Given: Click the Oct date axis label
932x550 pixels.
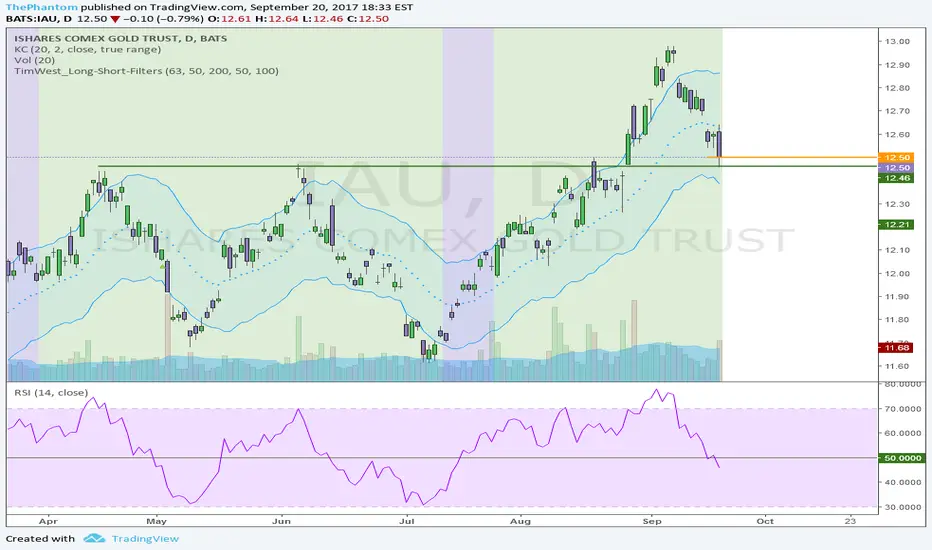Looking at the screenshot, I should (765, 521).
